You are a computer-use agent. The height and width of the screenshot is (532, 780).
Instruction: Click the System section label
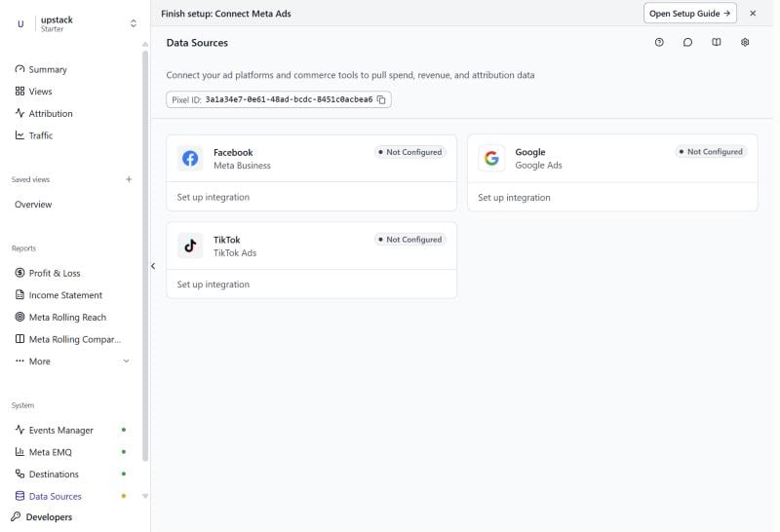coord(22,405)
